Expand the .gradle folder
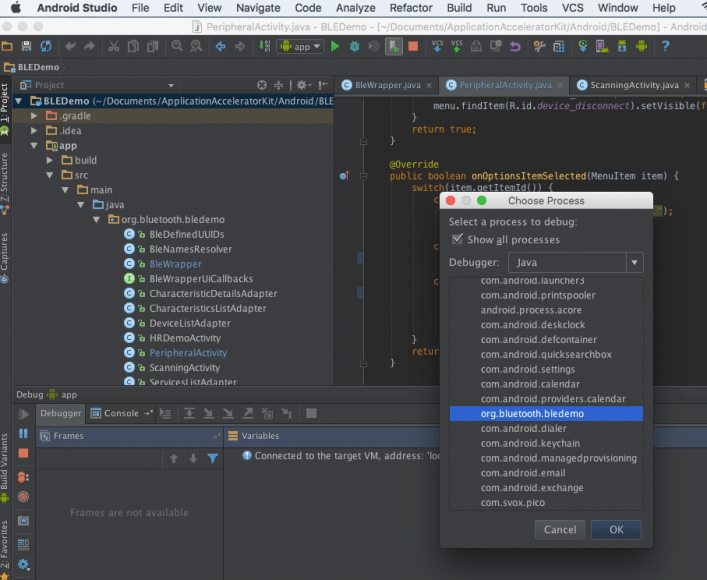707x580 pixels. [34, 116]
